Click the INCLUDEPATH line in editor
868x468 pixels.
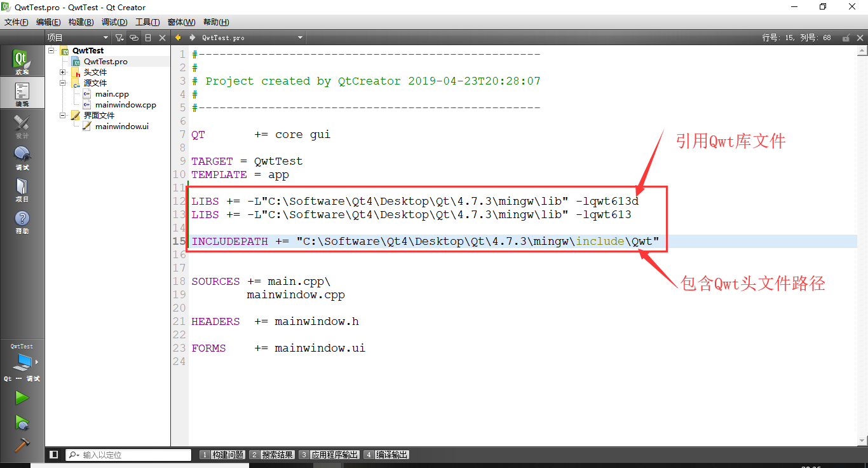coord(425,242)
